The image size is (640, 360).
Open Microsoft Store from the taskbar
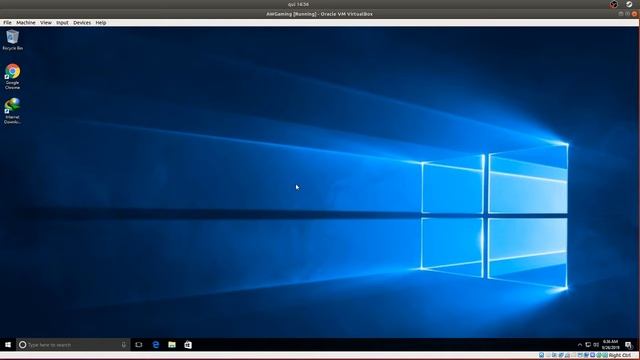(188, 345)
